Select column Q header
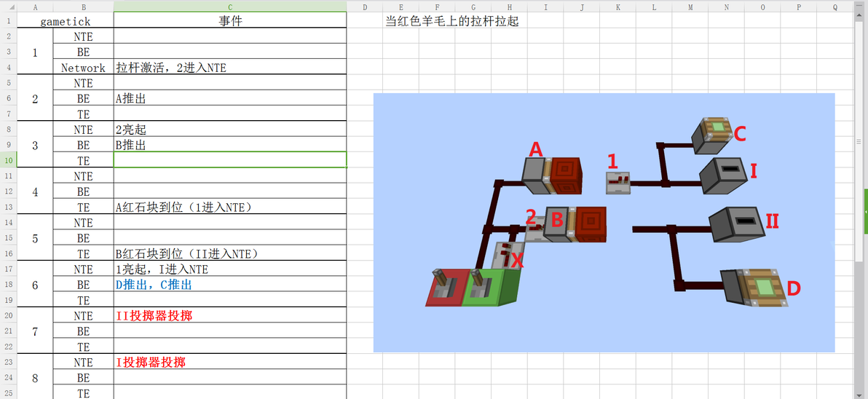This screenshot has width=868, height=399. click(835, 7)
